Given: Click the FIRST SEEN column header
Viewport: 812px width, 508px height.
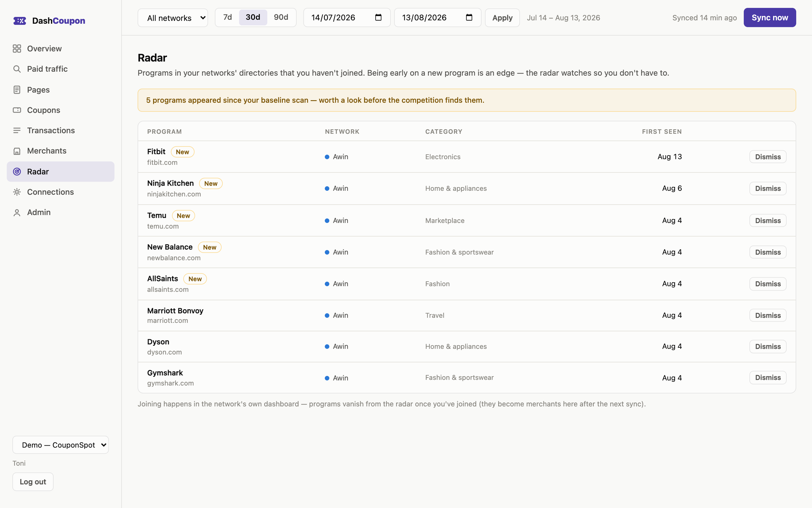Looking at the screenshot, I should click(662, 132).
